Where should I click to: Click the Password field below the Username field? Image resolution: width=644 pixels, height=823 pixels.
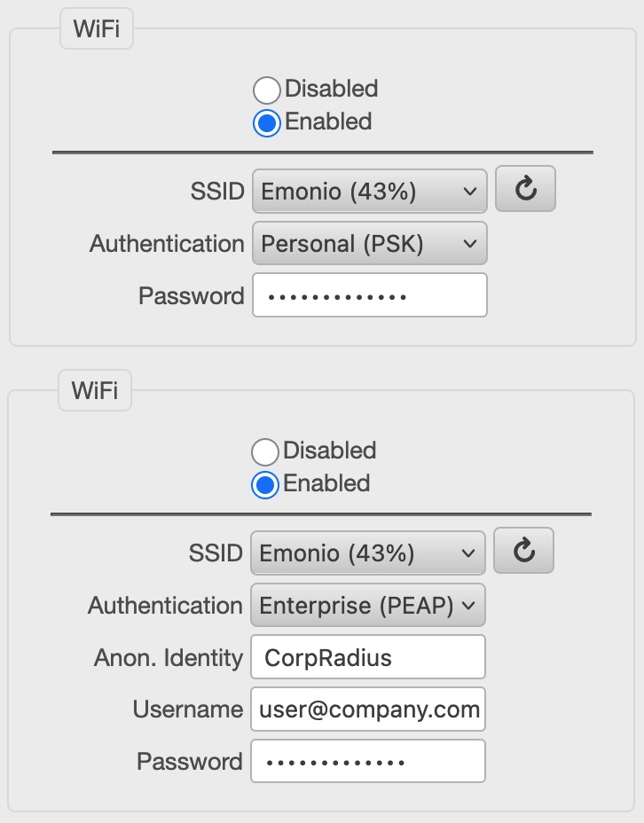(x=367, y=762)
